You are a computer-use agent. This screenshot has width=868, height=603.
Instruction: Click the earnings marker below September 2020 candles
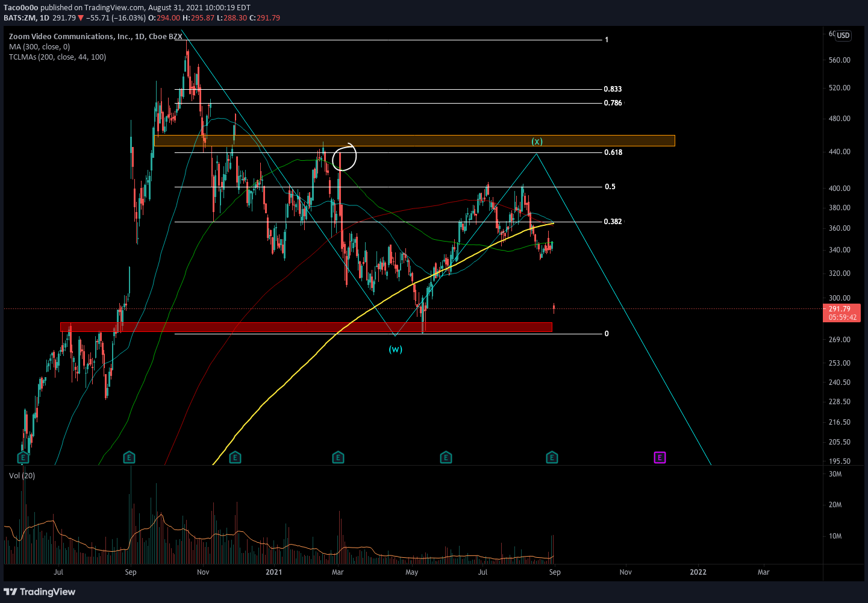coord(129,458)
